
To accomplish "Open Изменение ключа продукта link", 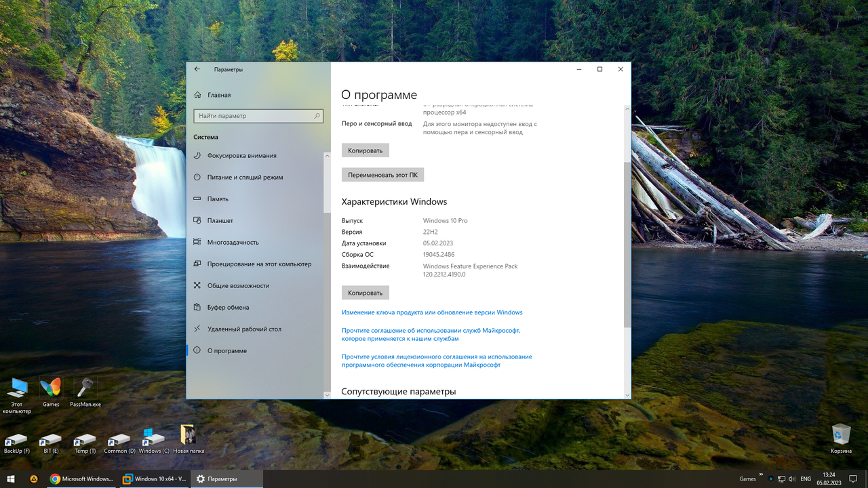I will click(432, 312).
